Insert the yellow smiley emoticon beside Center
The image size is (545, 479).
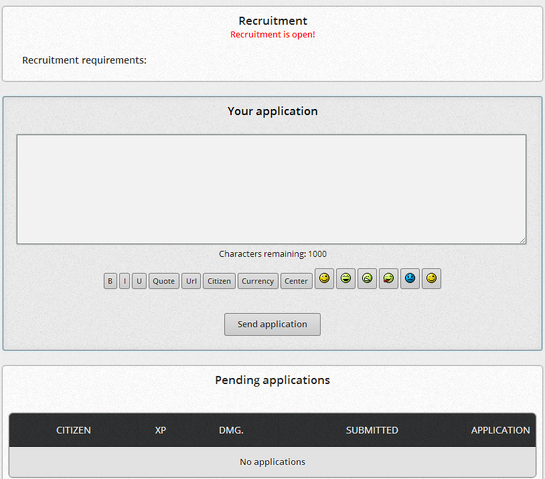pos(324,278)
